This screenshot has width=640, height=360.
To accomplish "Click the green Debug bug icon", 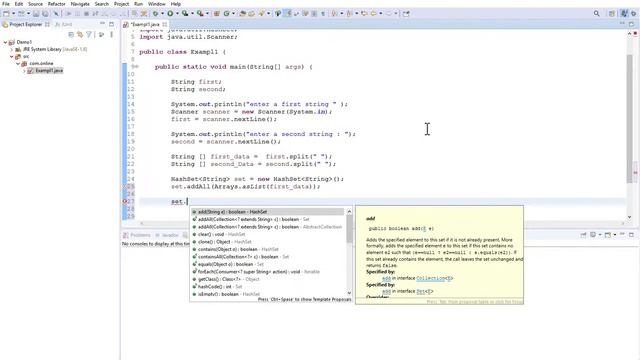I will click(155, 13).
